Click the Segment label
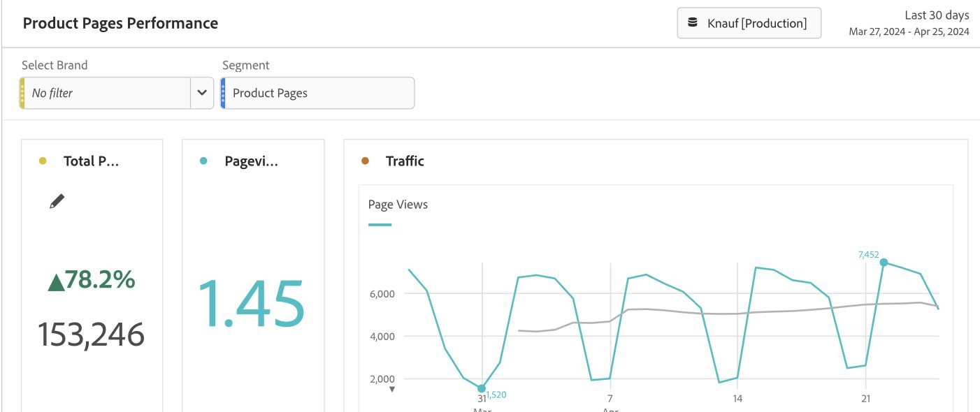The width and height of the screenshot is (980, 412). [x=245, y=65]
